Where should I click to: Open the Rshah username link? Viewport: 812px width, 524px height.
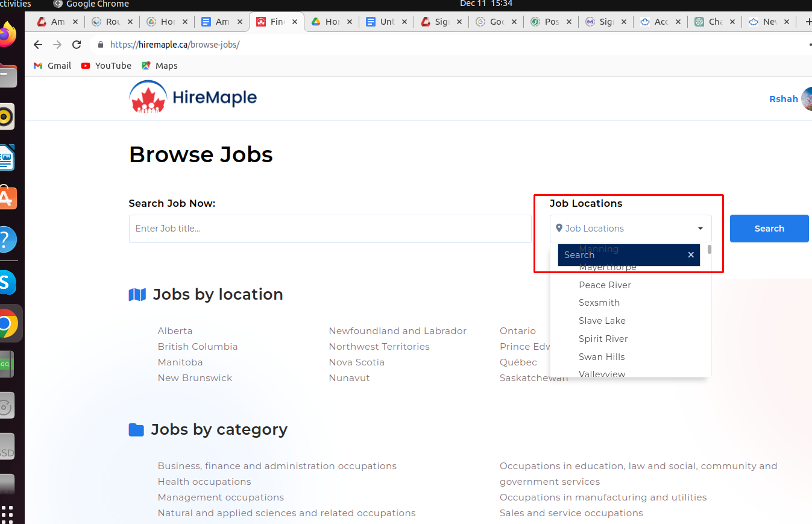pos(783,99)
